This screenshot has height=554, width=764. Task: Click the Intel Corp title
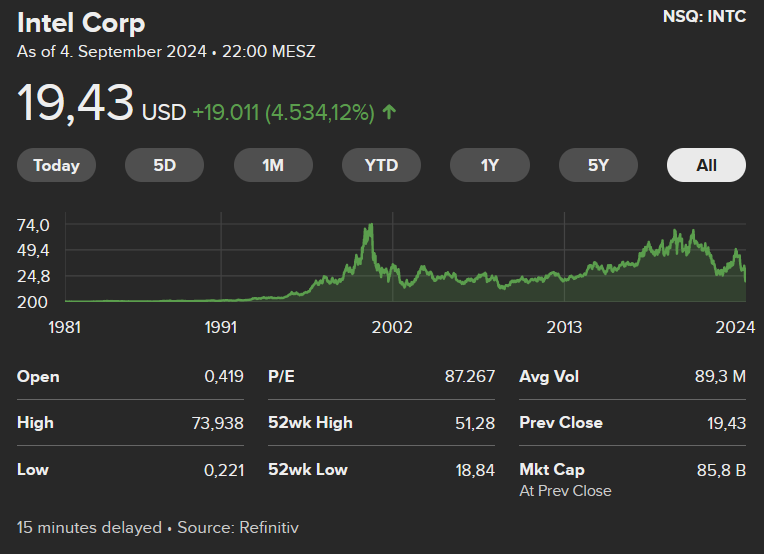(x=81, y=23)
